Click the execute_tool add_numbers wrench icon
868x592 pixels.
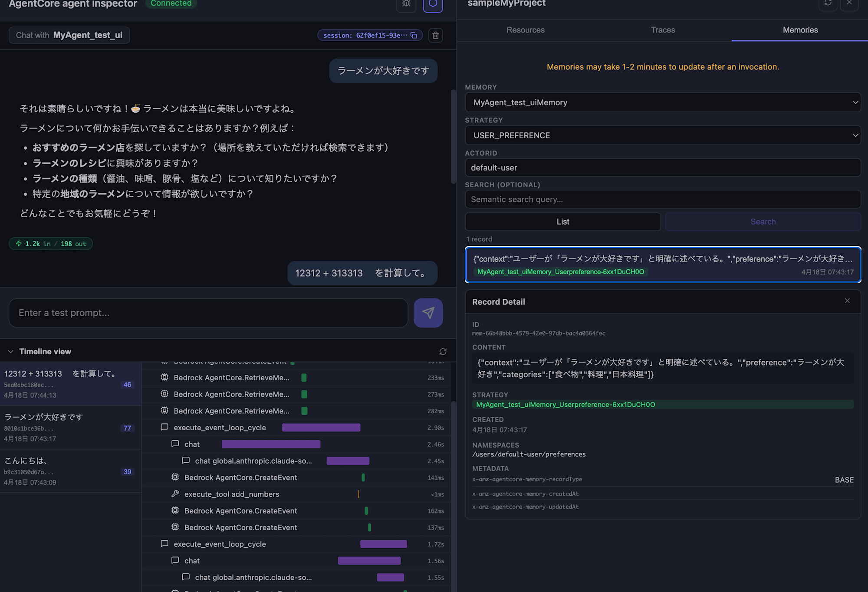click(175, 494)
